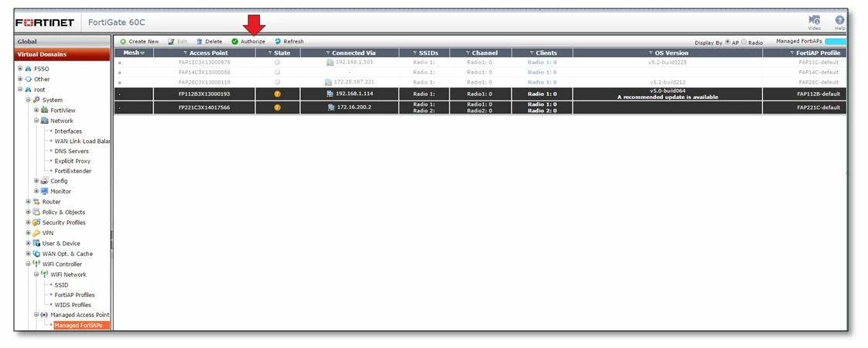The height and width of the screenshot is (348, 868).
Task: Click network icon beside 192.168.1.114
Action: pyautogui.click(x=330, y=94)
